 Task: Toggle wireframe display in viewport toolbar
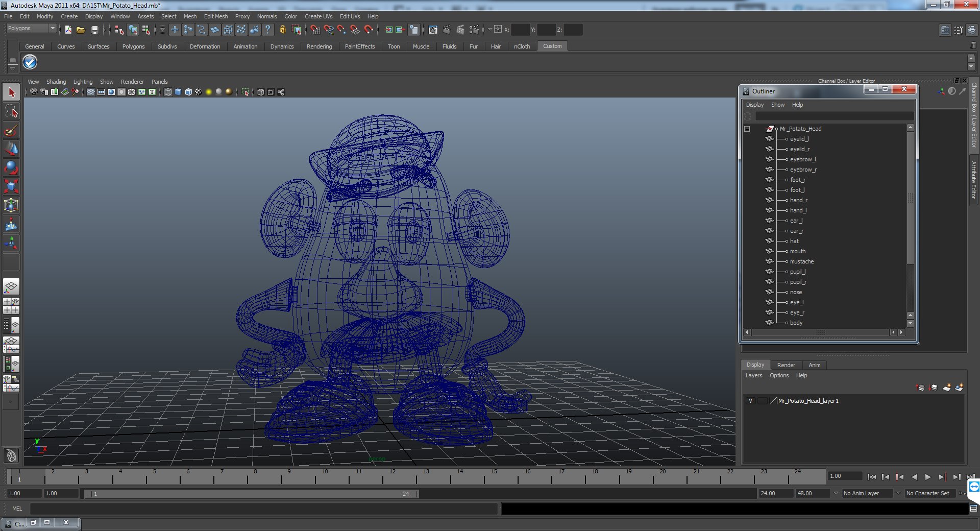point(168,92)
